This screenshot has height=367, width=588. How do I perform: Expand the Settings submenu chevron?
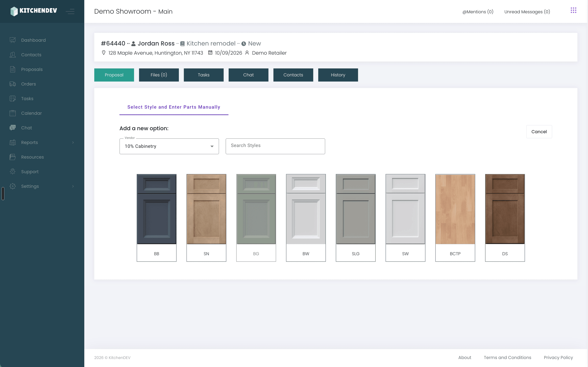pos(73,186)
